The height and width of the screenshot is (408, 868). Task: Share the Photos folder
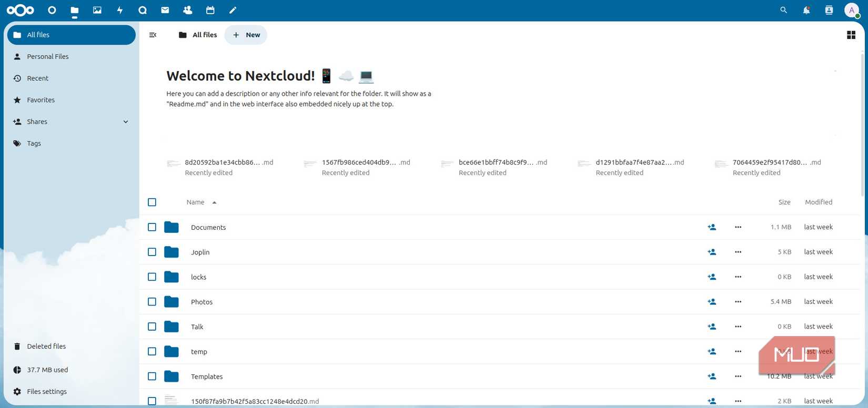(712, 302)
